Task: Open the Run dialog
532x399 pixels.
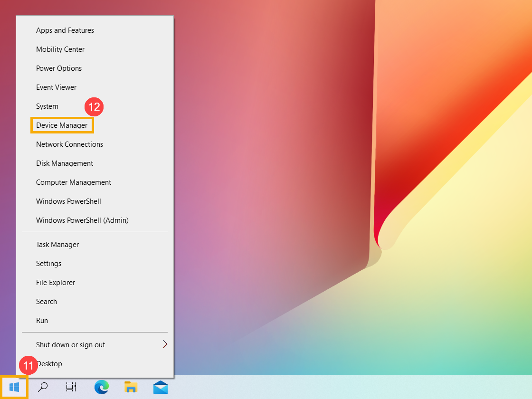Action: pyautogui.click(x=42, y=320)
